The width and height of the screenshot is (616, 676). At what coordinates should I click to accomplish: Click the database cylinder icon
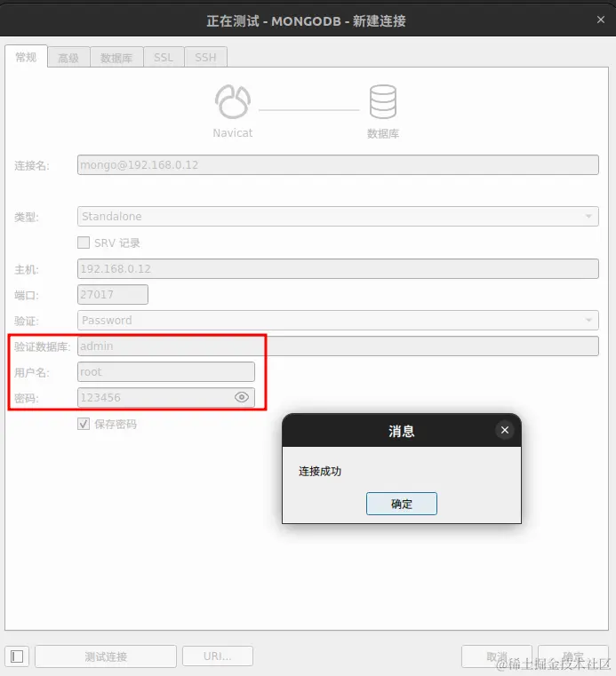tap(382, 102)
